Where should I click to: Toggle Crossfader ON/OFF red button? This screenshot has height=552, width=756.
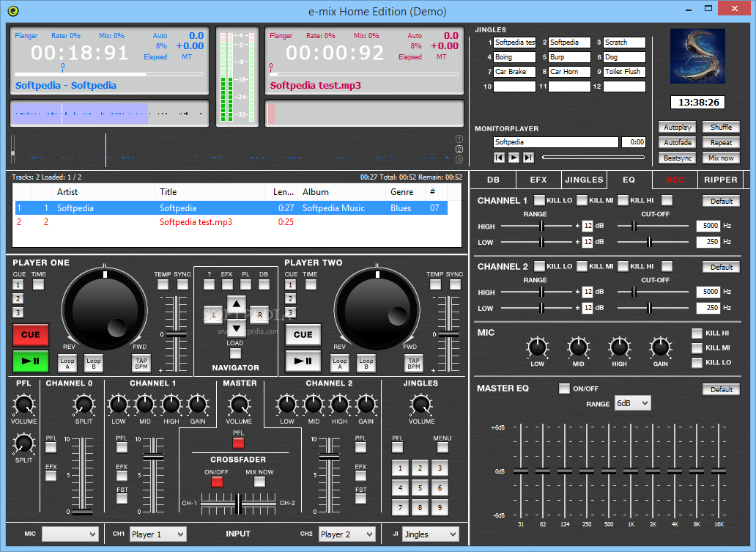217,482
